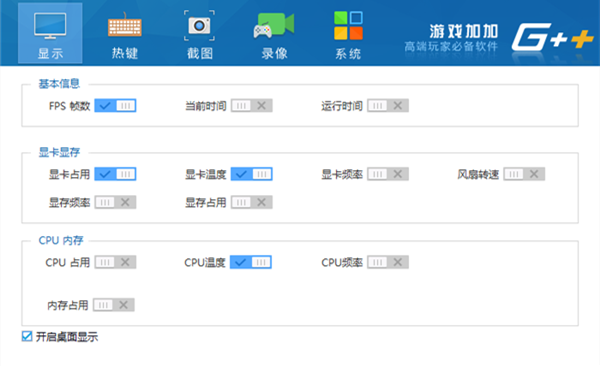Open the 显示 display tab monitor icon
Viewport: 600px width, 366px height.
(50, 26)
